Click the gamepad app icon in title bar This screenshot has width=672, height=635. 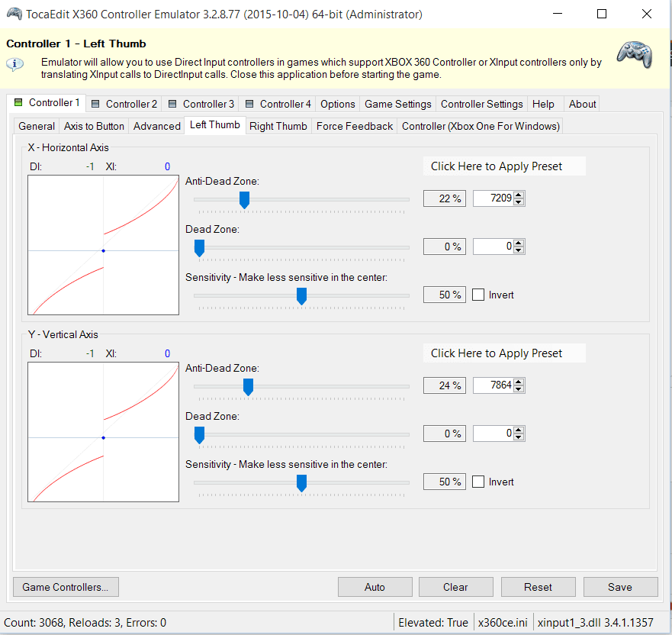(14, 14)
